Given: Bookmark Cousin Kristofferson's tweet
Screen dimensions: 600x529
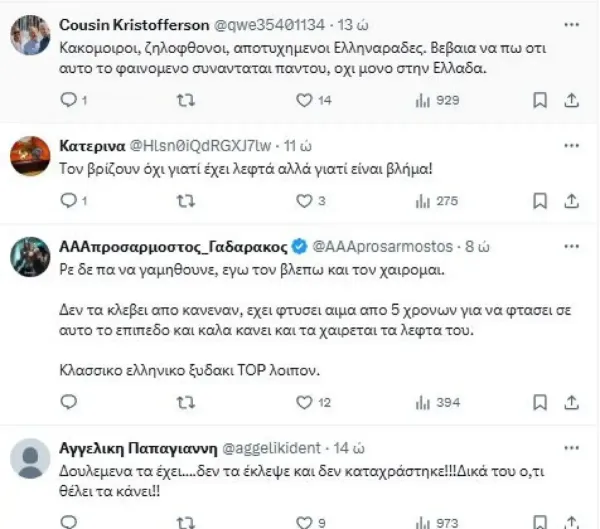Looking at the screenshot, I should tap(540, 100).
